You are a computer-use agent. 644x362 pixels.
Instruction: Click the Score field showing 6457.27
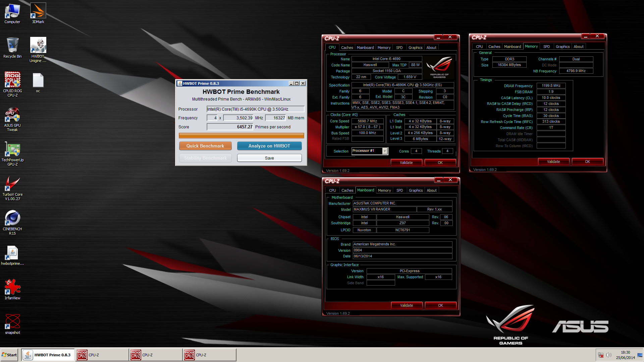tap(230, 127)
